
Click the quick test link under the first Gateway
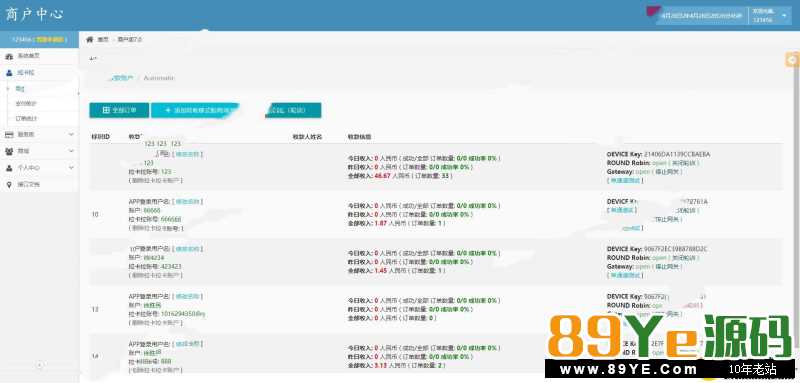(625, 181)
